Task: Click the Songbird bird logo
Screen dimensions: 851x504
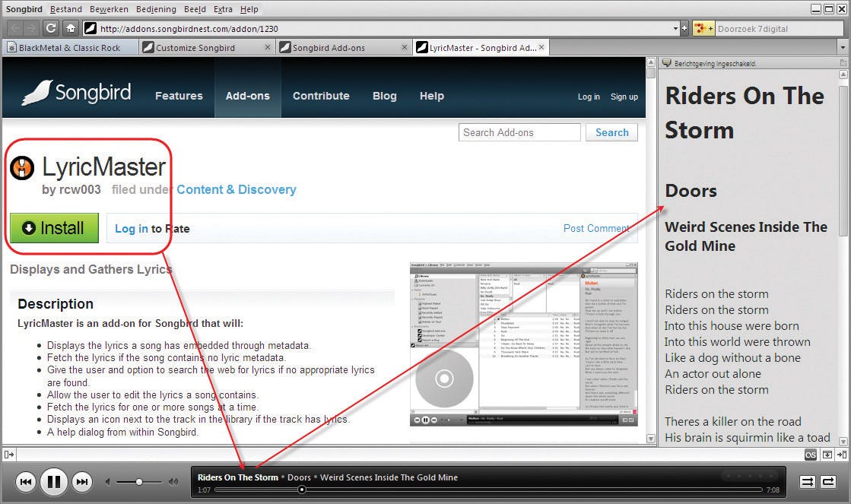Action: pos(37,93)
